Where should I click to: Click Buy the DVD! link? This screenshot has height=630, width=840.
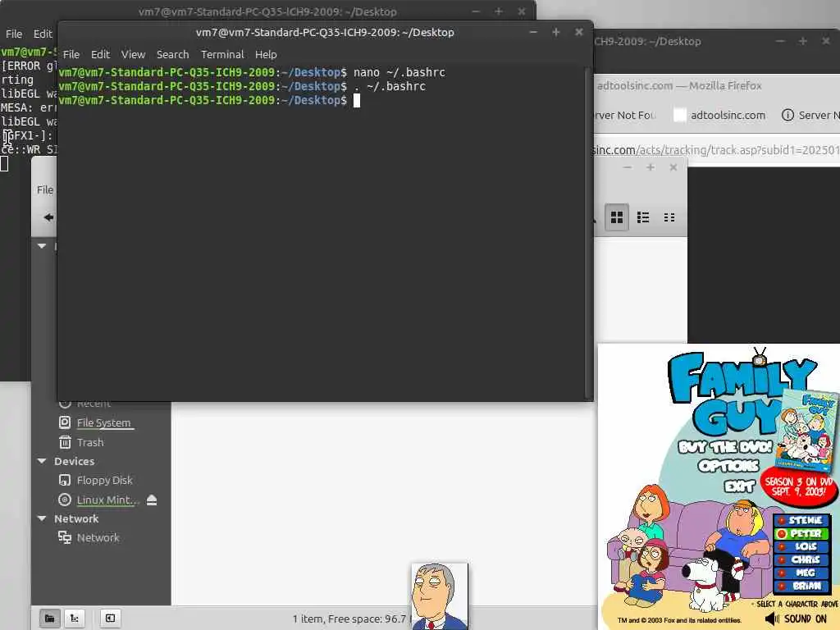725,447
